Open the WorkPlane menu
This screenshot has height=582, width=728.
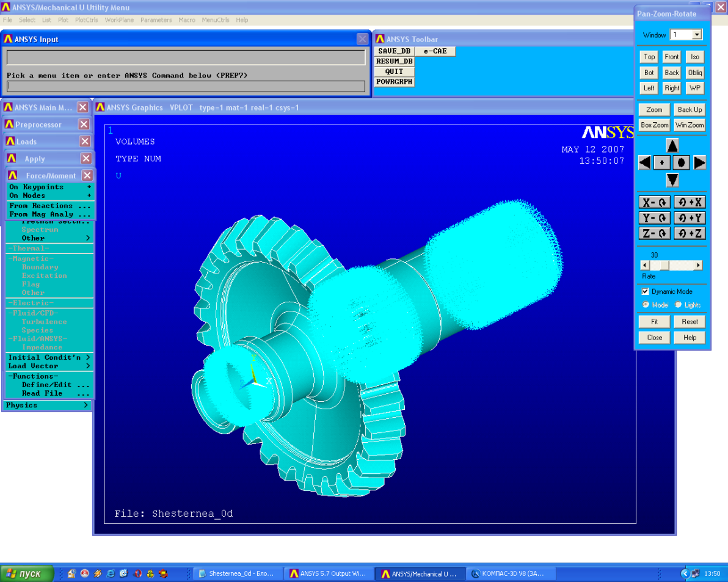coord(119,20)
